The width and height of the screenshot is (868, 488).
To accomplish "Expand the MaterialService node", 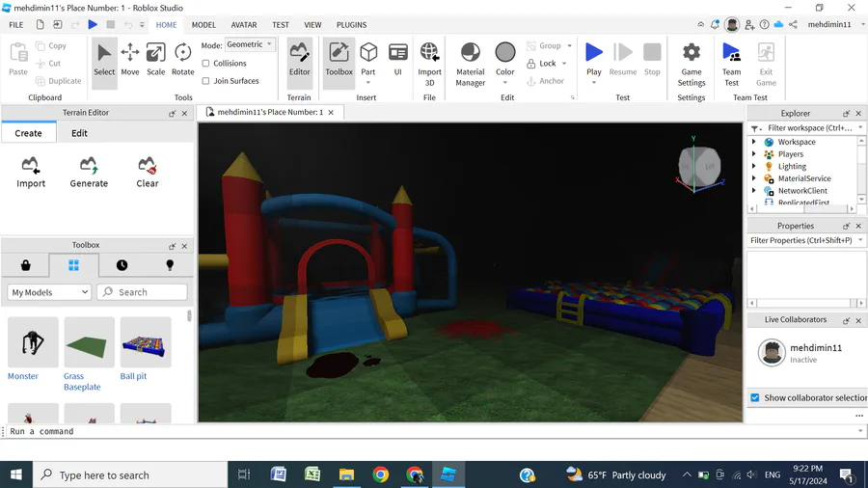I will point(753,178).
